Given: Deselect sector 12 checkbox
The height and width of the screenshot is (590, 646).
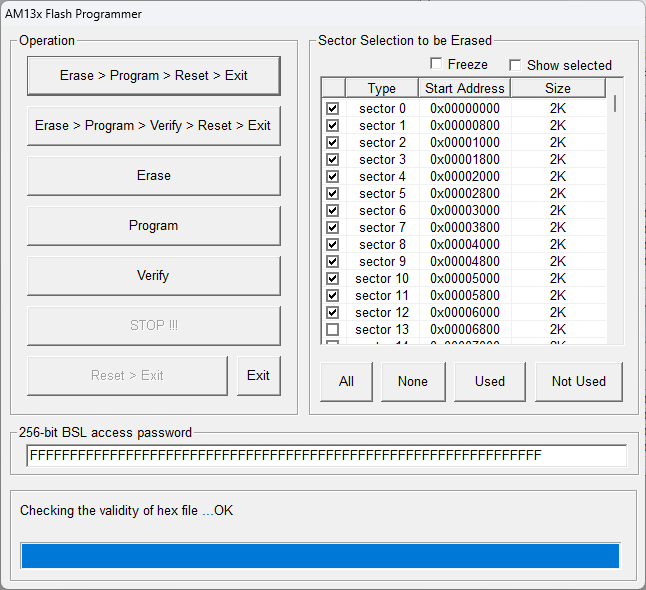Looking at the screenshot, I should click(332, 312).
